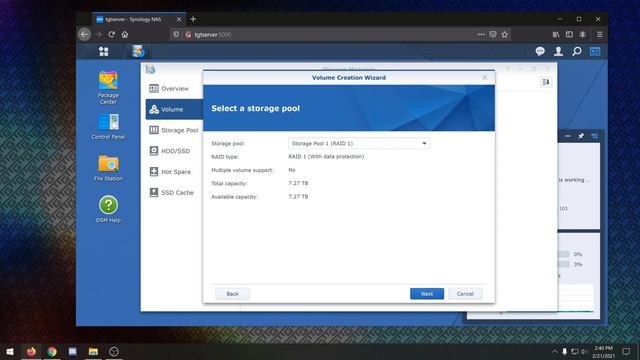This screenshot has height=360, width=640.
Task: Close the Volume Creation Wizard dialog
Action: click(484, 78)
